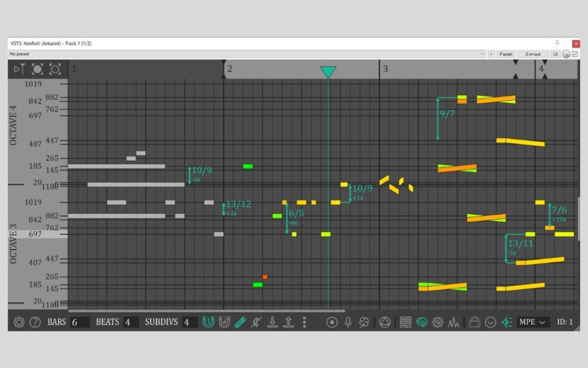This screenshot has width=588, height=368.
Task: Click the cog icon beside the brain
Action: 438,322
